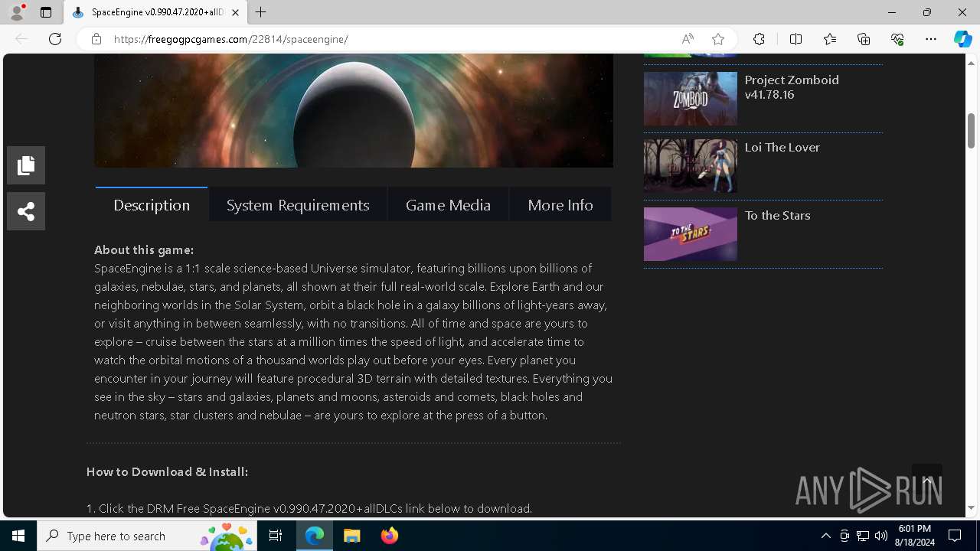980x551 pixels.
Task: Click the To the Stars thumbnail
Action: click(x=691, y=234)
